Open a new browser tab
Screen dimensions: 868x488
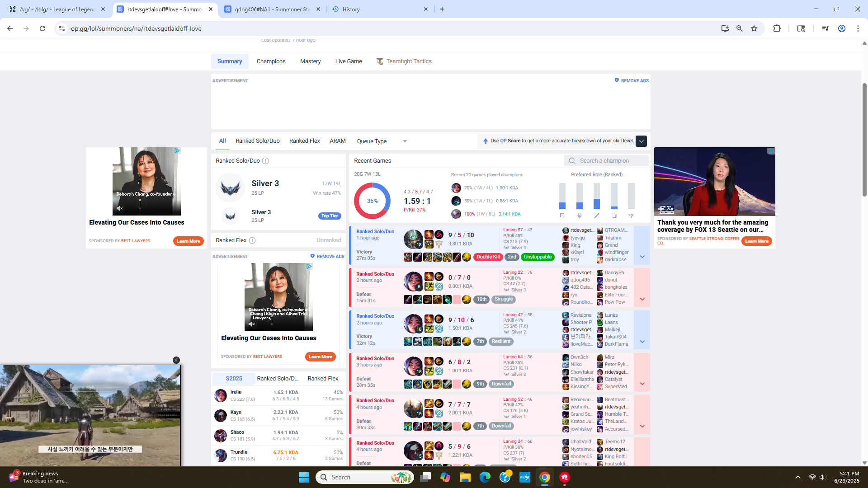[442, 9]
